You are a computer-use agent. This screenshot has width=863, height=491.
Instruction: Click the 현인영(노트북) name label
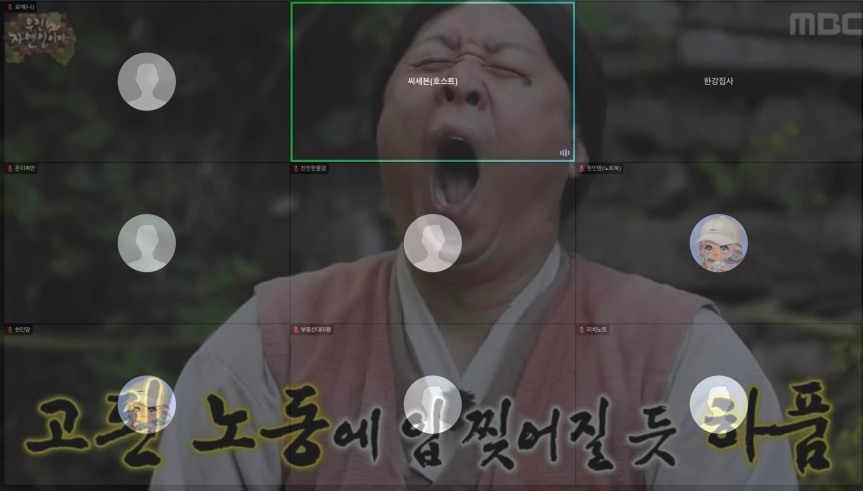(603, 168)
